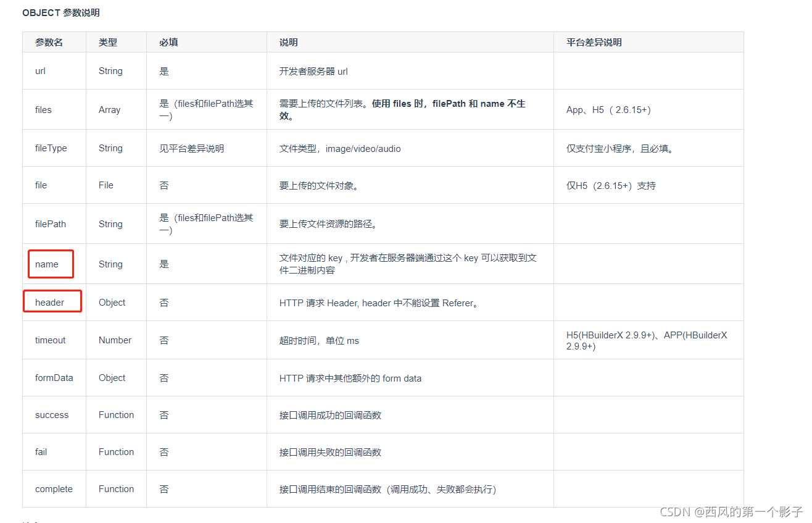This screenshot has width=812, height=523.
Task: Select the 'complete' parameter name cell
Action: click(54, 489)
